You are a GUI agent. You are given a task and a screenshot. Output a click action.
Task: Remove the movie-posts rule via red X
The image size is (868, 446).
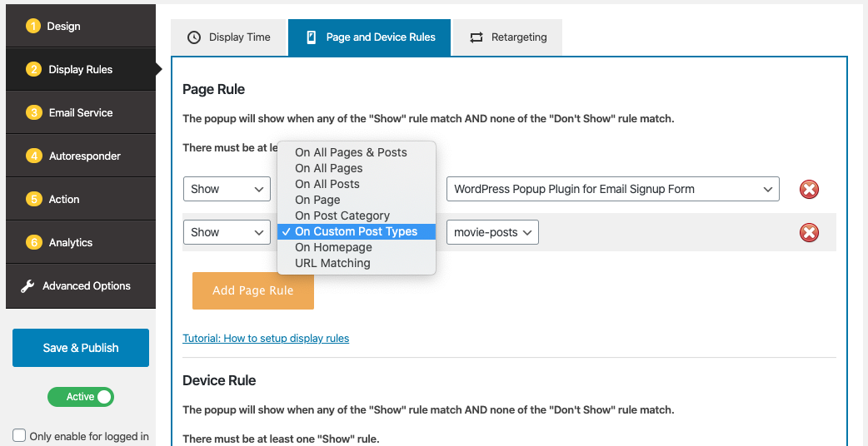[x=809, y=233]
